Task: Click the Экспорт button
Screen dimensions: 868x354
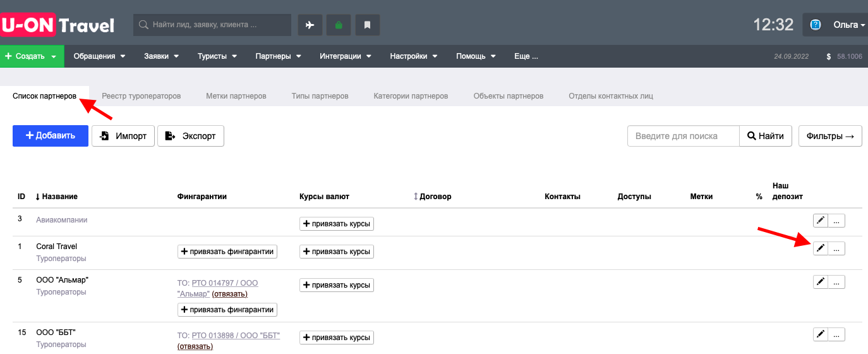Action: click(x=191, y=136)
